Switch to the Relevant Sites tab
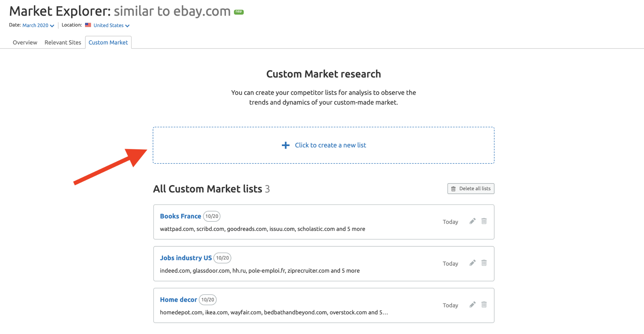This screenshot has height=334, width=644. click(x=63, y=43)
